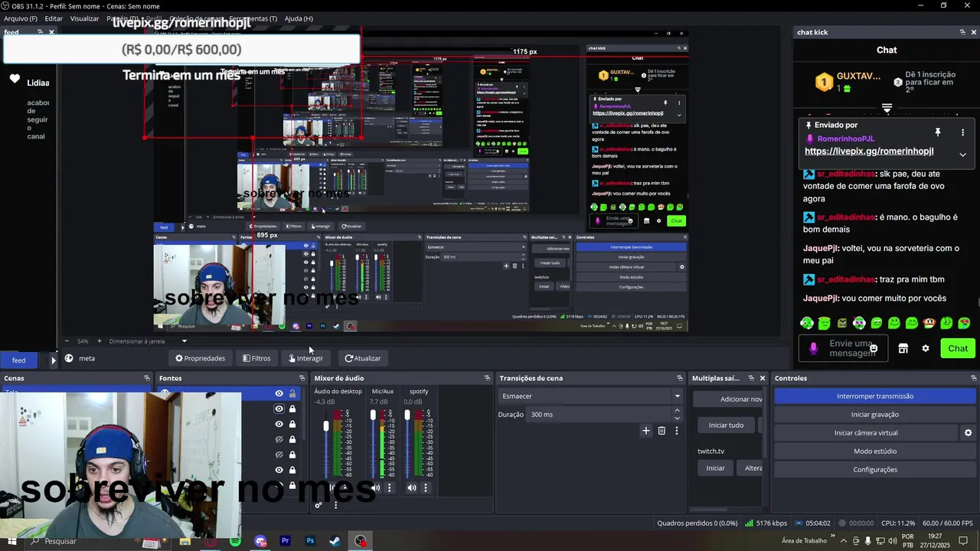The image size is (980, 551).
Task: Open the chat shop icon
Action: pyautogui.click(x=903, y=348)
